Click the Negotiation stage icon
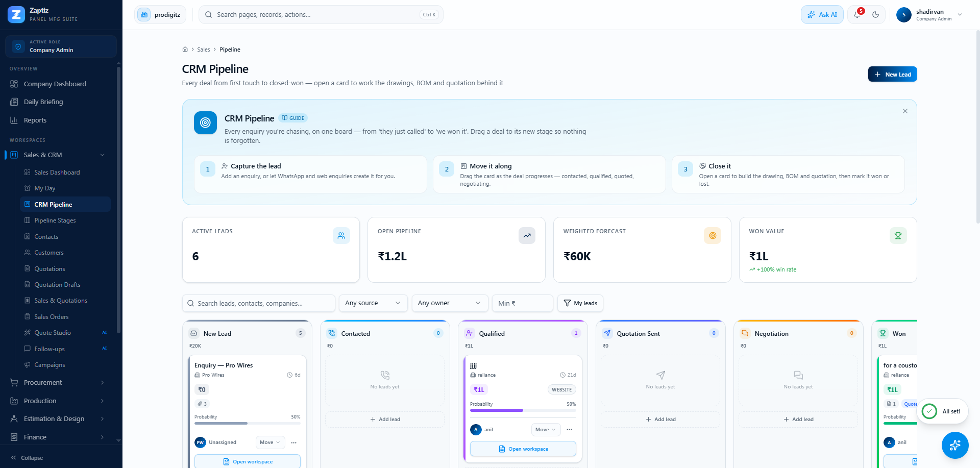Viewport: 980px width, 468px height. (x=745, y=333)
